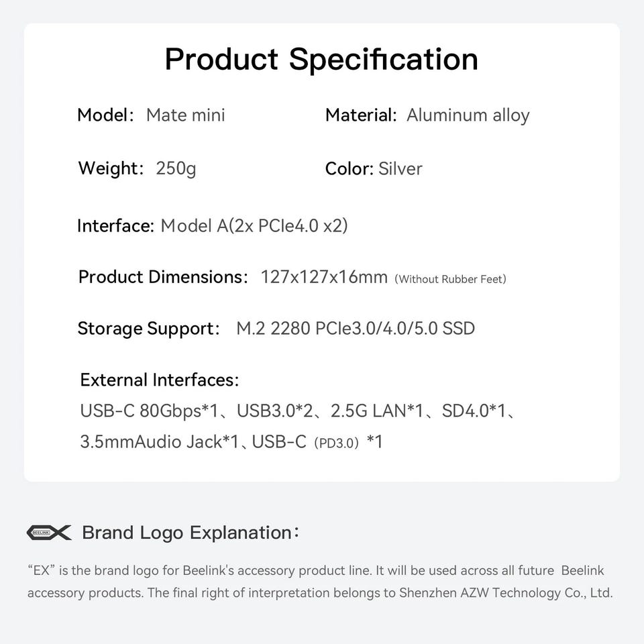Click the Material: Aluminum alloy entry
Image resolution: width=644 pixels, height=644 pixels.
click(x=427, y=115)
